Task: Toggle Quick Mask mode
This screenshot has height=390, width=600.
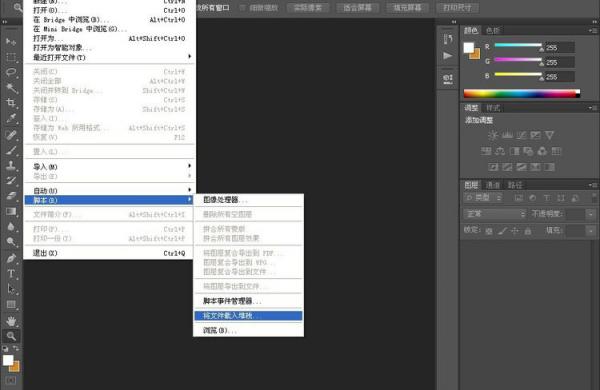Action: pyautogui.click(x=11, y=380)
